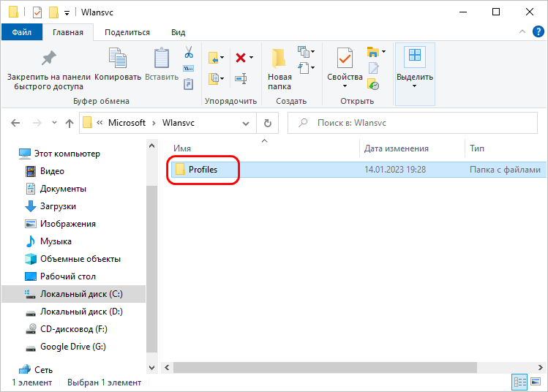Select Google Drive (G:)
Image resolution: width=548 pixels, height=392 pixels.
click(x=72, y=347)
